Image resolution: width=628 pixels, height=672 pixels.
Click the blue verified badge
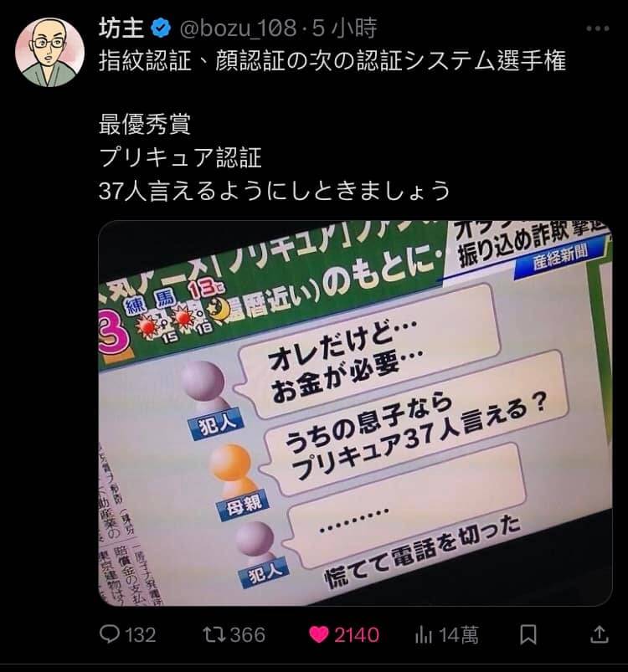161,28
